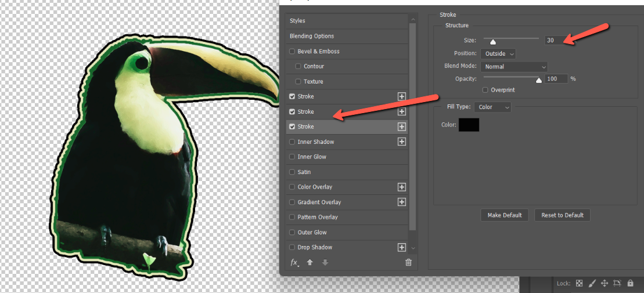The width and height of the screenshot is (644, 293).
Task: Open the black stroke Color swatch
Action: click(x=469, y=125)
